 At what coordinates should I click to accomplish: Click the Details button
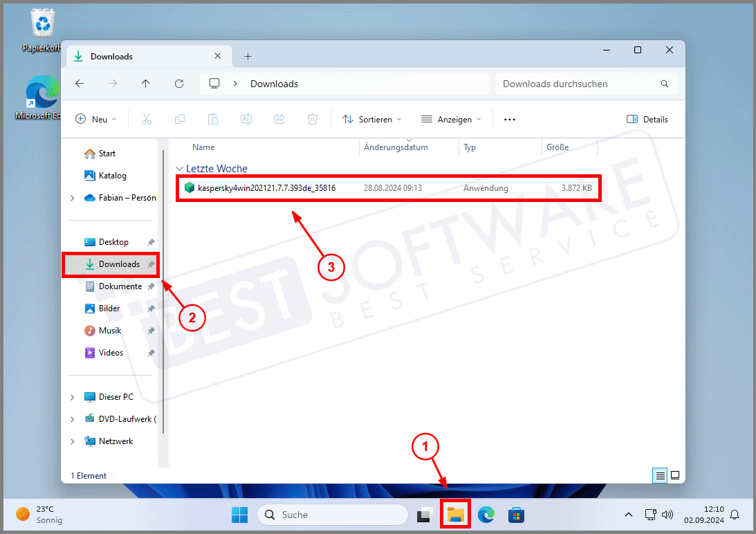[647, 119]
